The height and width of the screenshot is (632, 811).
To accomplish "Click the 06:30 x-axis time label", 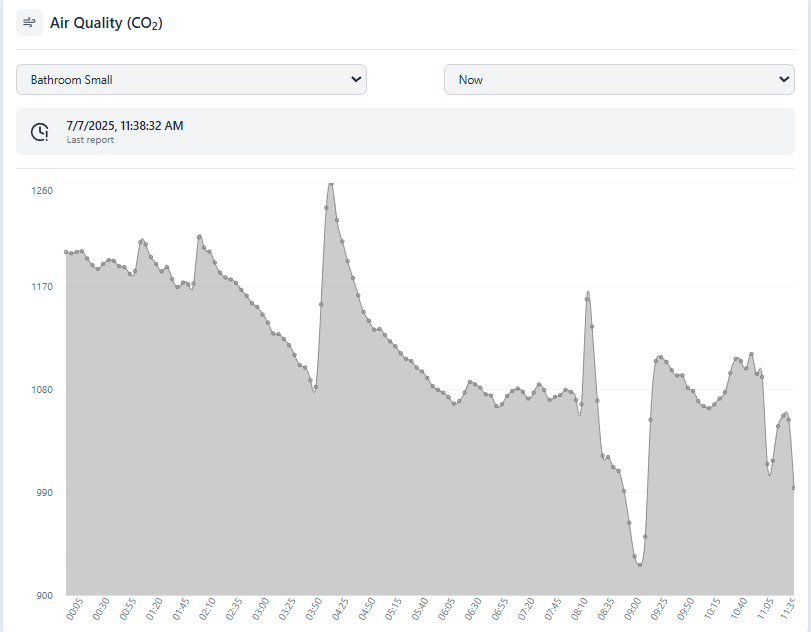I will [474, 608].
